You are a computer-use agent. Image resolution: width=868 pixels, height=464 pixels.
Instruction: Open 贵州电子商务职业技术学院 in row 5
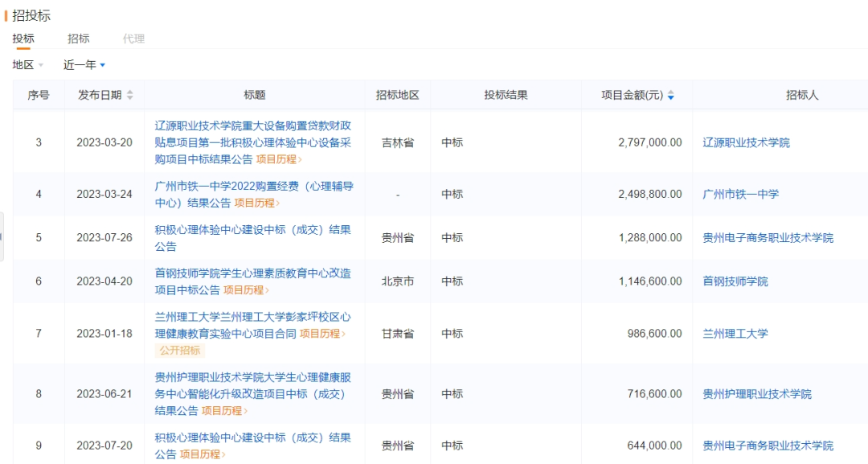tap(768, 238)
